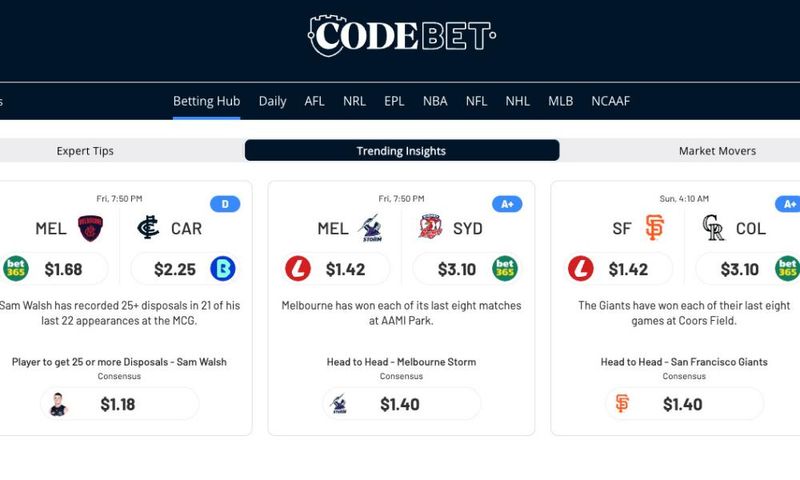This screenshot has height=480, width=800.
Task: Click the Sam Walsh $1.18 consensus odds button
Action: coord(119,404)
